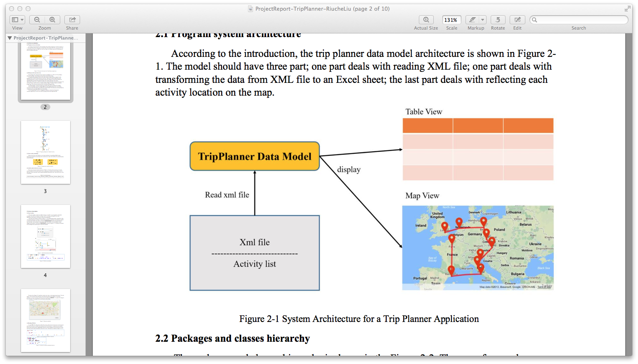Click the Activity list text in the diagram
638x364 pixels.
tap(255, 264)
